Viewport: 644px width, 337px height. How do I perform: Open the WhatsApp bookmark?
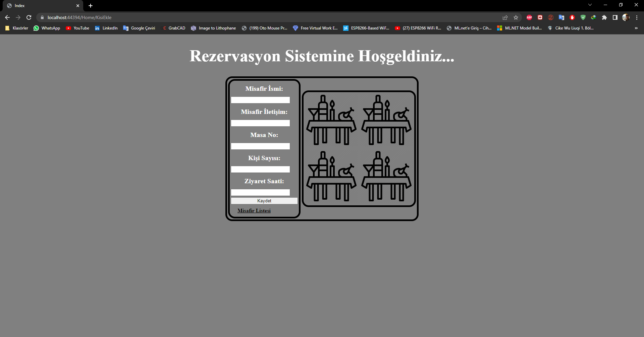click(47, 28)
